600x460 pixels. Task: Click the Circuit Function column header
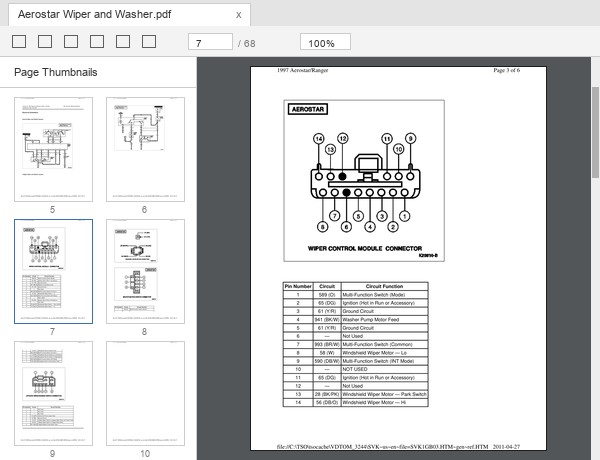point(385,286)
